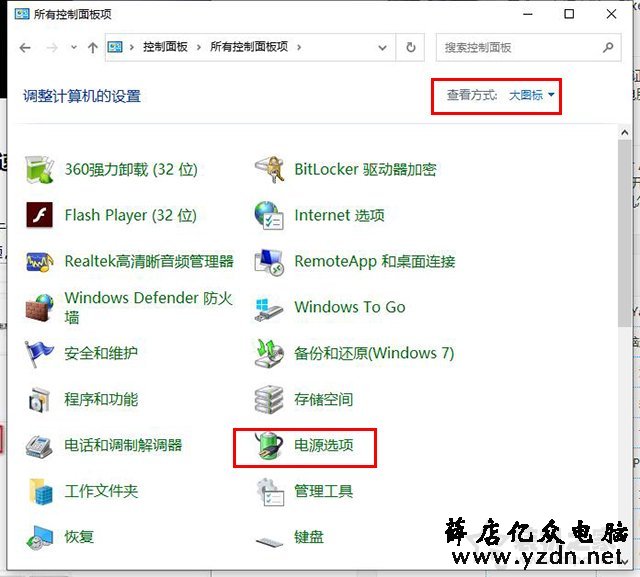Open the Windows To Go link
This screenshot has height=577, width=640.
(x=350, y=307)
